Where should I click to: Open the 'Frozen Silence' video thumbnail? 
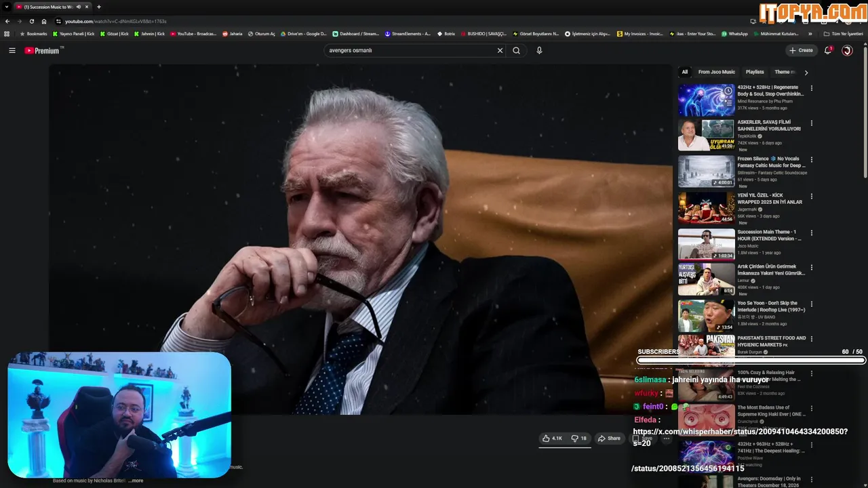(x=706, y=171)
